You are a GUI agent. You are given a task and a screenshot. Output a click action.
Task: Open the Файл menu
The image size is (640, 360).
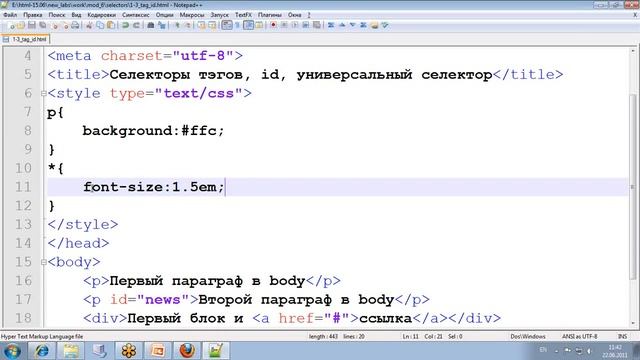point(10,15)
